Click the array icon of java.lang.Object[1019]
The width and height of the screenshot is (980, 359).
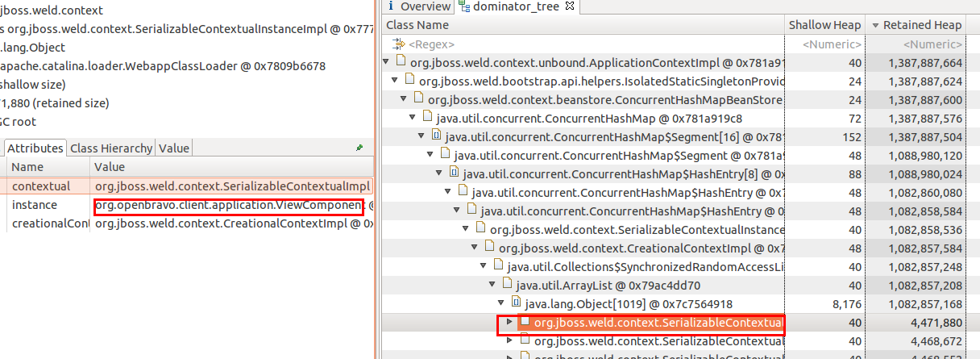[516, 304]
